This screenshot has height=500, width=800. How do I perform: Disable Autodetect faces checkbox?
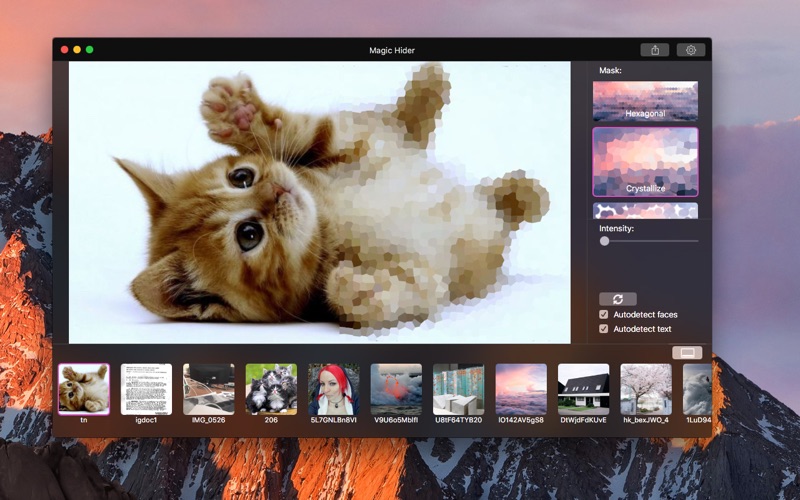pyautogui.click(x=604, y=314)
